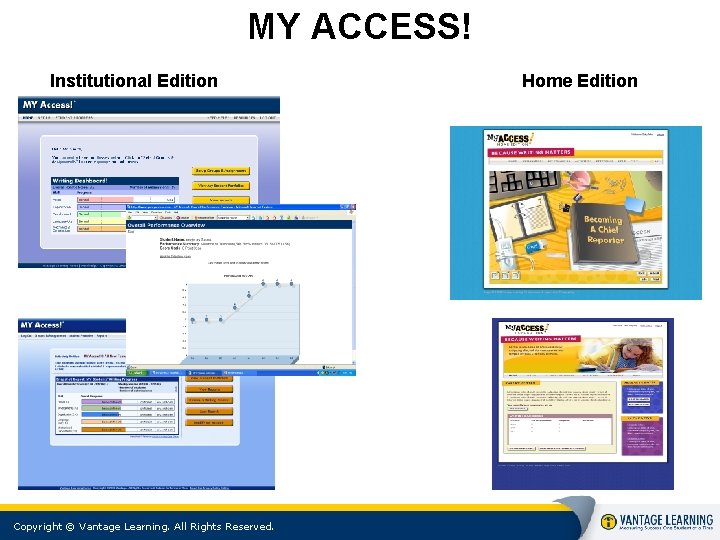
Task: Click the MY ACCESS! slide title
Action: pos(360,26)
